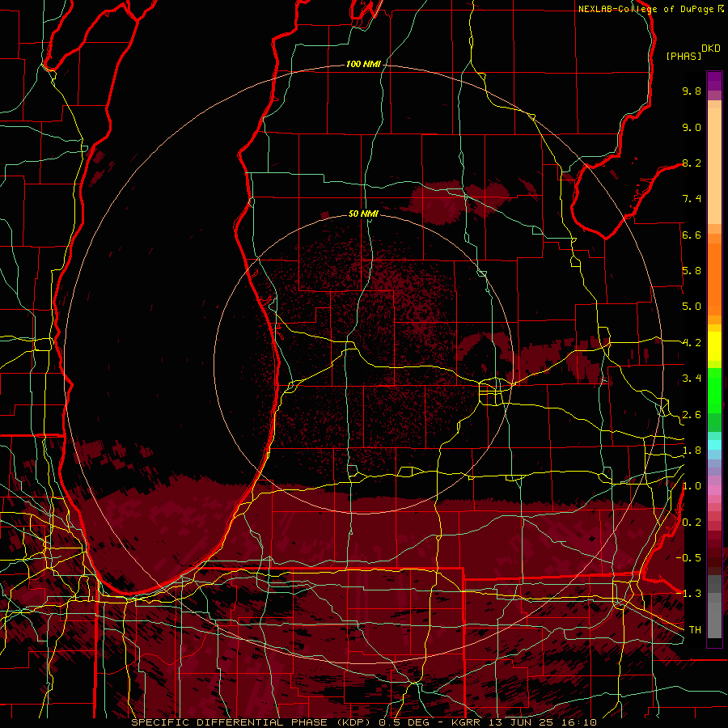
Task: Click the [PHAS] units label
Action: click(684, 56)
